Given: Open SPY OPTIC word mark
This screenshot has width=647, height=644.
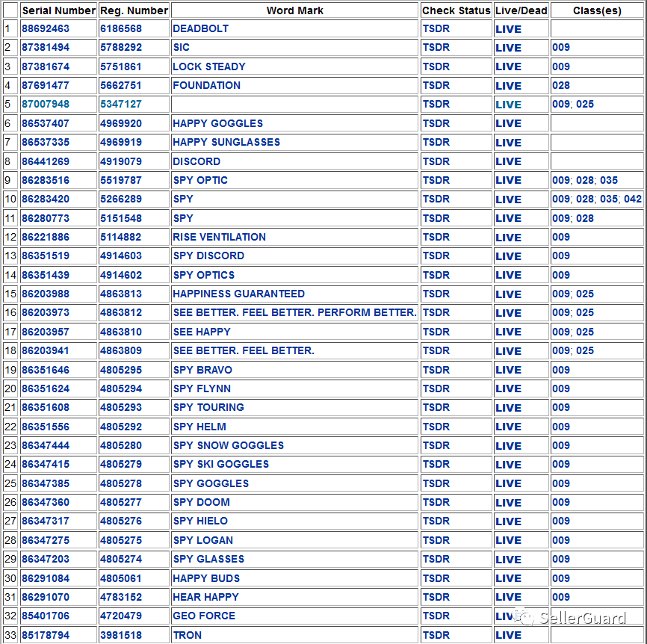Looking at the screenshot, I should click(x=200, y=180).
